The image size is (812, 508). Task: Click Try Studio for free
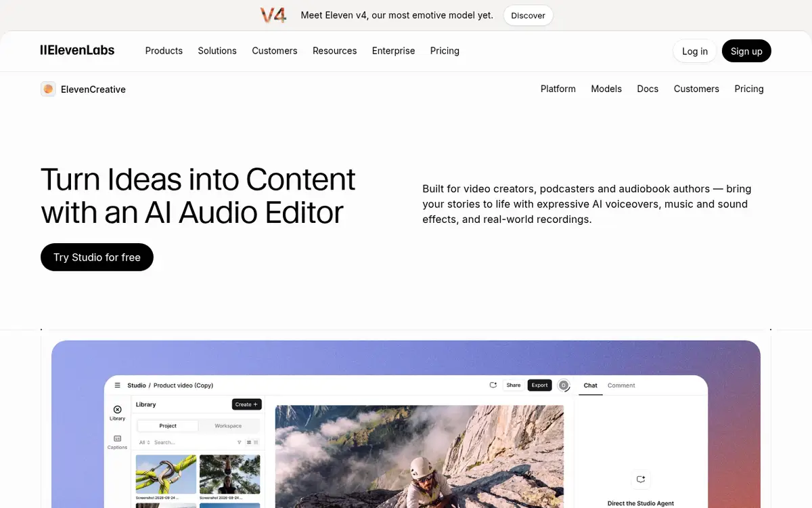click(x=97, y=257)
